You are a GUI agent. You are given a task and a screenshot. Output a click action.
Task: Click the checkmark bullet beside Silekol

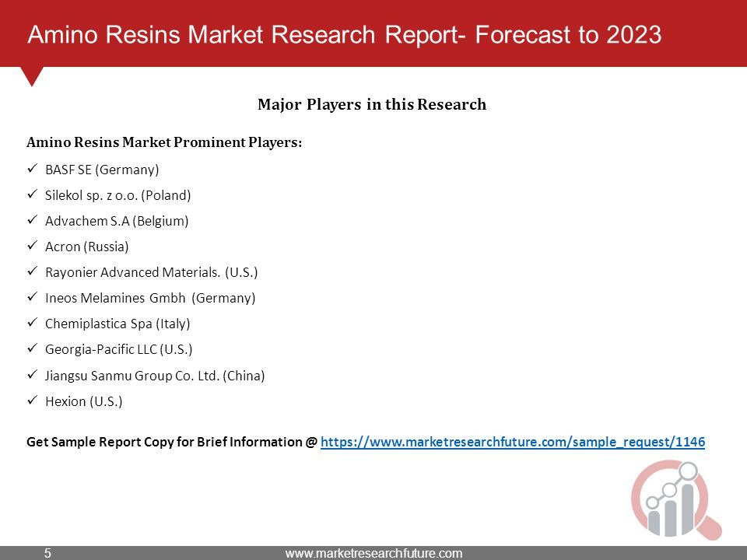coord(33,194)
